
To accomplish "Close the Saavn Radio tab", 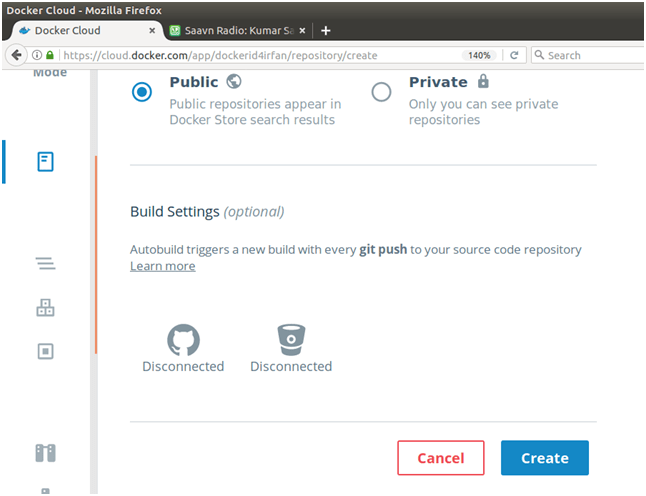I will (302, 30).
